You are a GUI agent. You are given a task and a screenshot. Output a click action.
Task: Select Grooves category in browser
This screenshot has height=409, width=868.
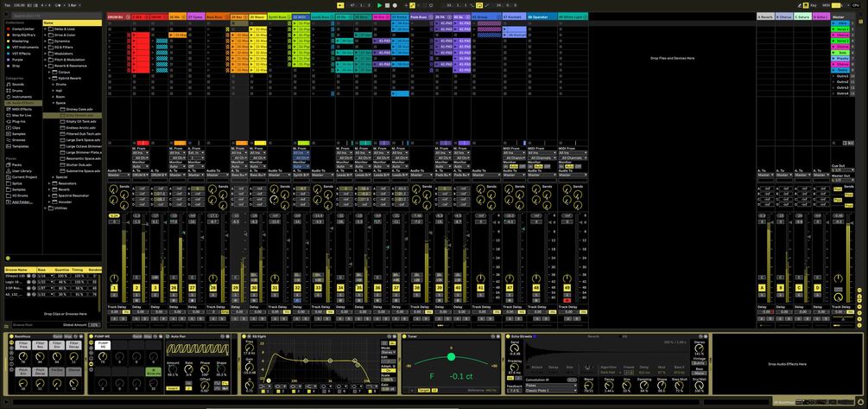18,140
